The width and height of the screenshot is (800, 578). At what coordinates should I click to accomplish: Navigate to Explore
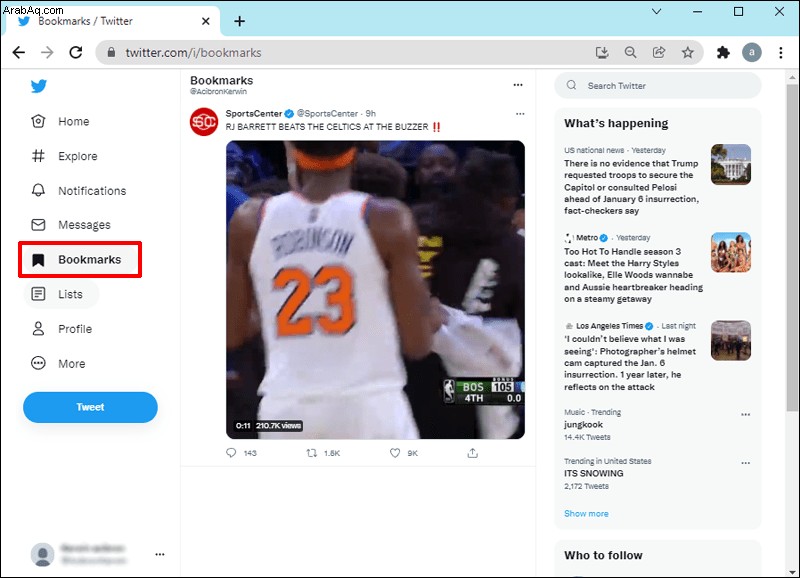coord(78,156)
